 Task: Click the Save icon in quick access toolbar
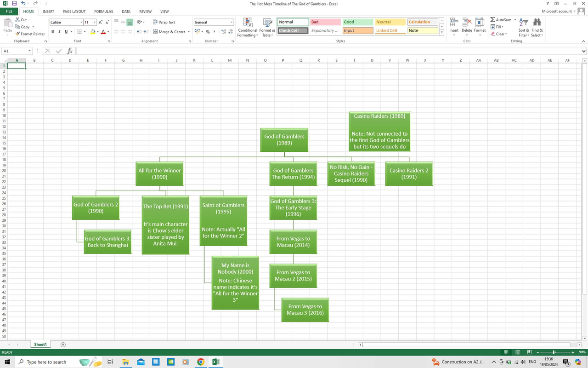(x=14, y=3)
